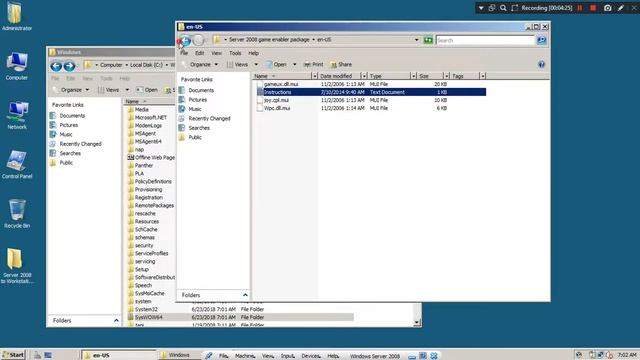Click Local Disk (C:) breadcrumb in Windows window
This screenshot has width=640, height=360.
tap(146, 65)
